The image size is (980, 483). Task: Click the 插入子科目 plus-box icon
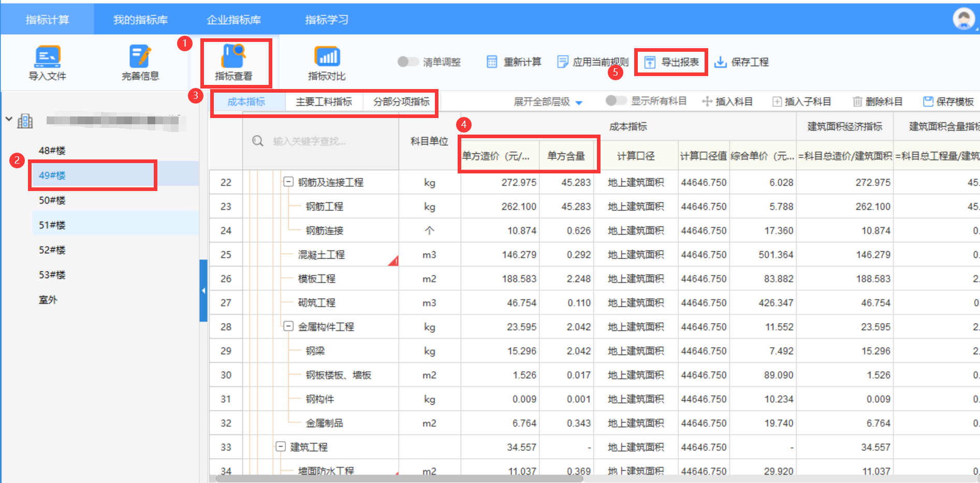777,101
